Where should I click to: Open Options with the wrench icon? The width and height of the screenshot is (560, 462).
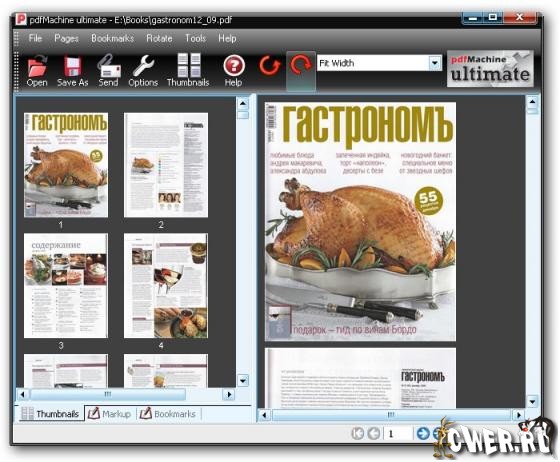pyautogui.click(x=143, y=71)
